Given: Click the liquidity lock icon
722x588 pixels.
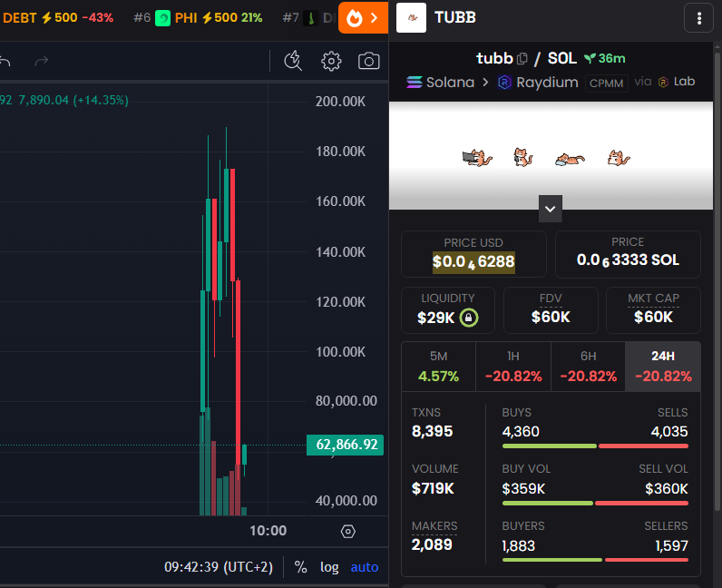Looking at the screenshot, I should 469,318.
